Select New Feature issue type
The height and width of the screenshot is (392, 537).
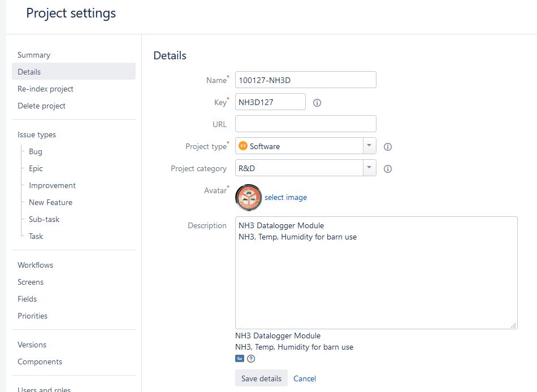[50, 202]
